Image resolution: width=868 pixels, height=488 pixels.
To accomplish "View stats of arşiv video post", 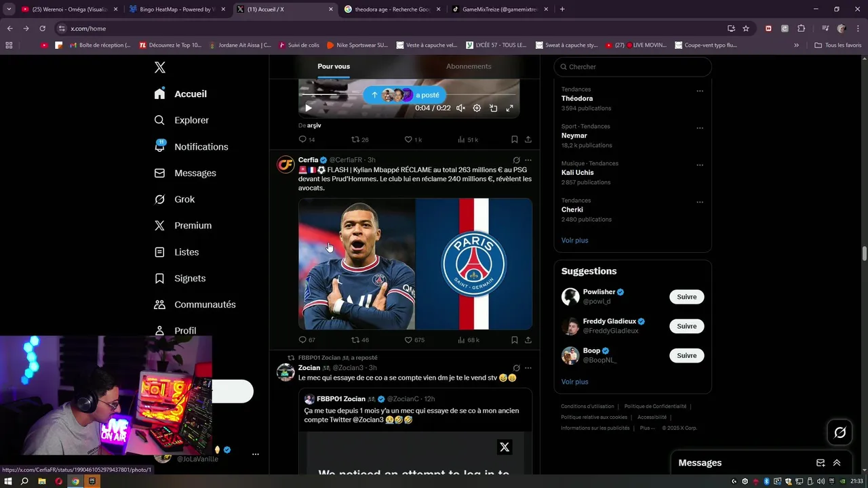I will (x=467, y=139).
